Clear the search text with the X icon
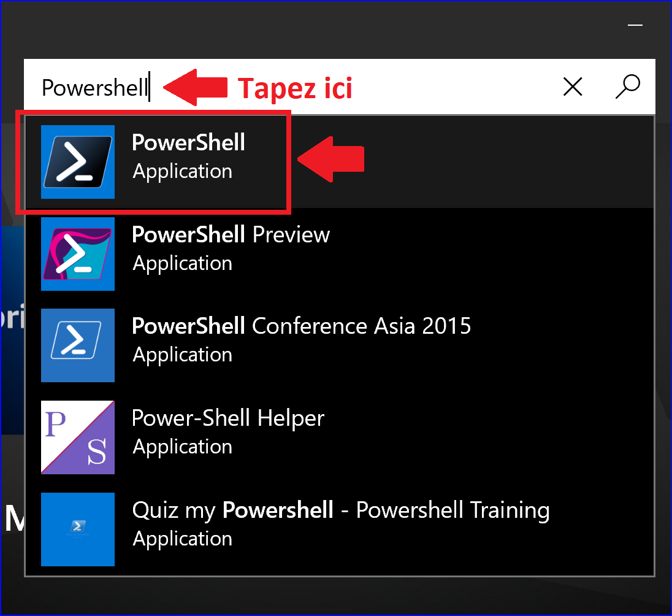Viewport: 672px width, 616px height. pos(573,87)
